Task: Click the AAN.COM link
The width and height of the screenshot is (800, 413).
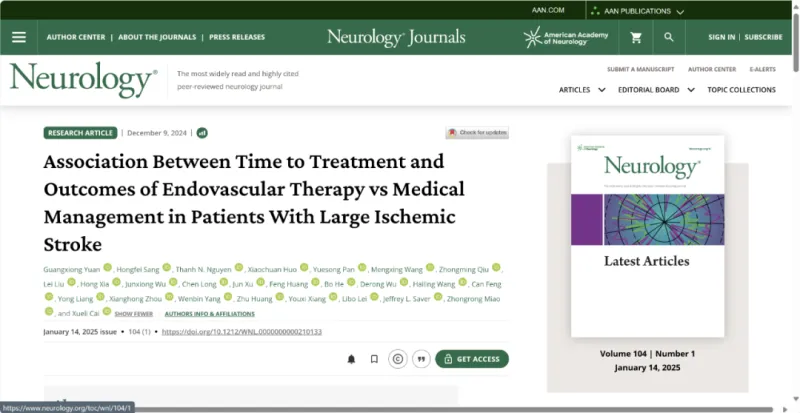Action: [x=548, y=10]
